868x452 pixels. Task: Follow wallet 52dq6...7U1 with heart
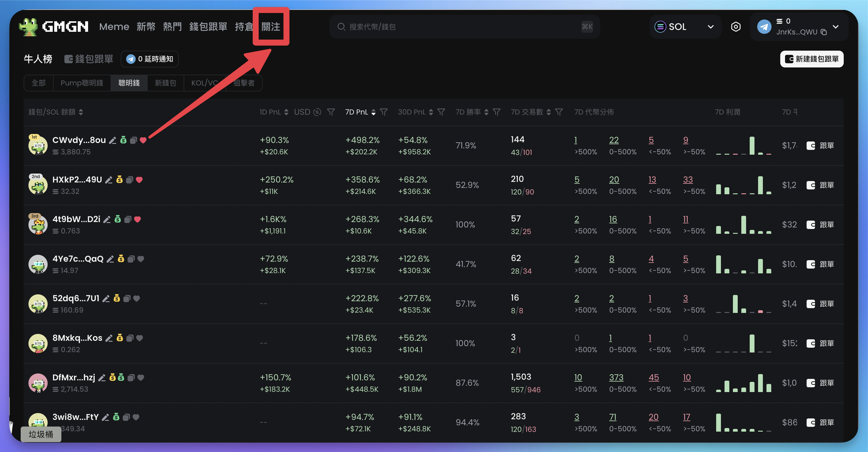(x=137, y=299)
